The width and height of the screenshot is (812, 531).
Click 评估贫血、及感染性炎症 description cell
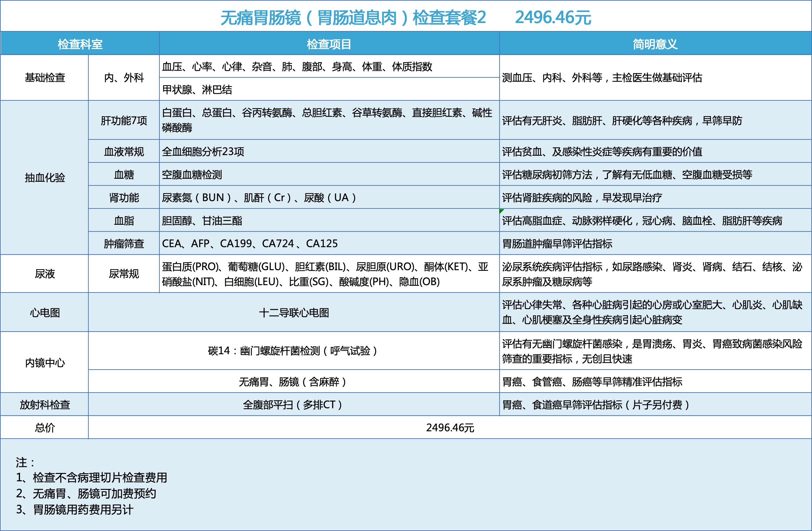coord(655,151)
